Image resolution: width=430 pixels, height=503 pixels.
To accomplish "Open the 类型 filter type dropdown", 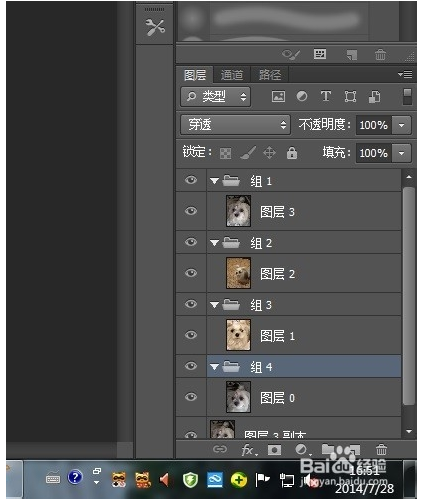I will point(216,97).
